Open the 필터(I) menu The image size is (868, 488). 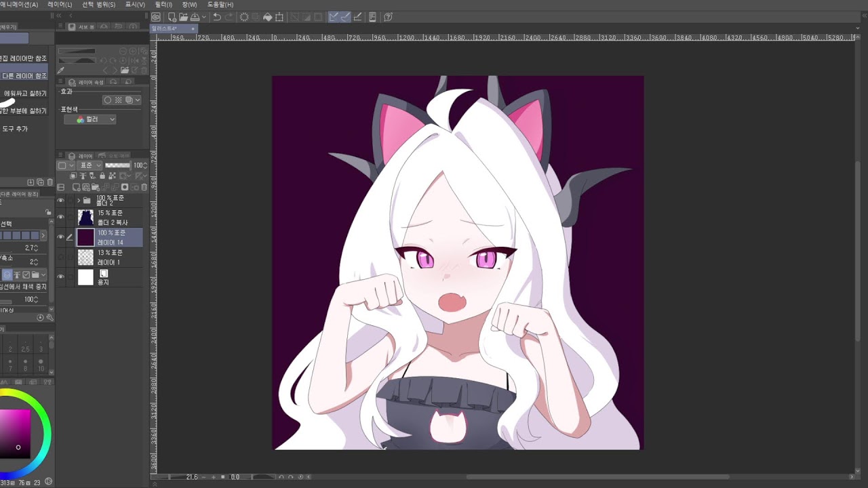coord(163,4)
